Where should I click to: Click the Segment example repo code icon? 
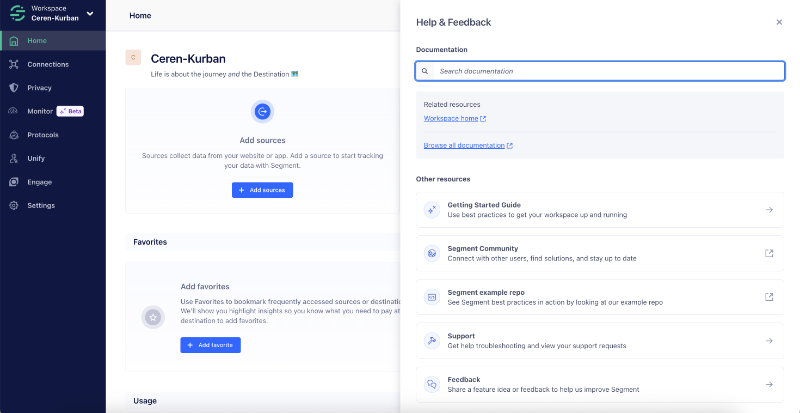[x=432, y=297]
